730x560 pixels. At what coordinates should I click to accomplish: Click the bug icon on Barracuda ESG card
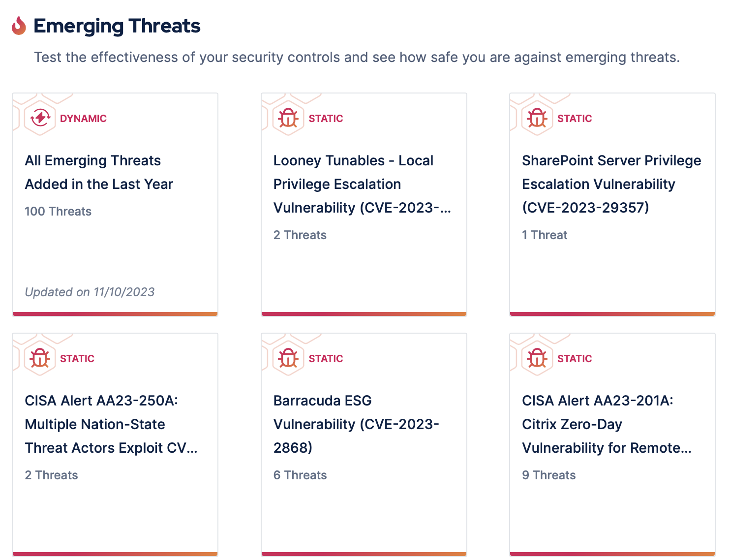pos(288,358)
